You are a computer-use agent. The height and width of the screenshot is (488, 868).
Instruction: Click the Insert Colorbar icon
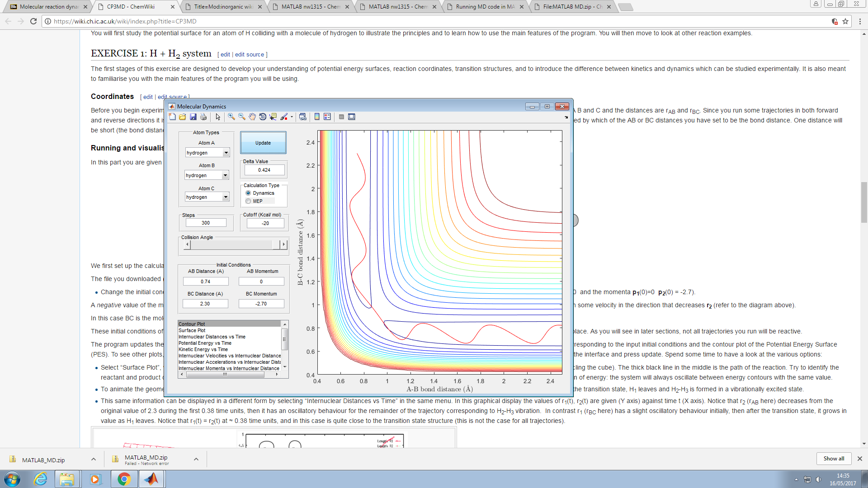317,117
